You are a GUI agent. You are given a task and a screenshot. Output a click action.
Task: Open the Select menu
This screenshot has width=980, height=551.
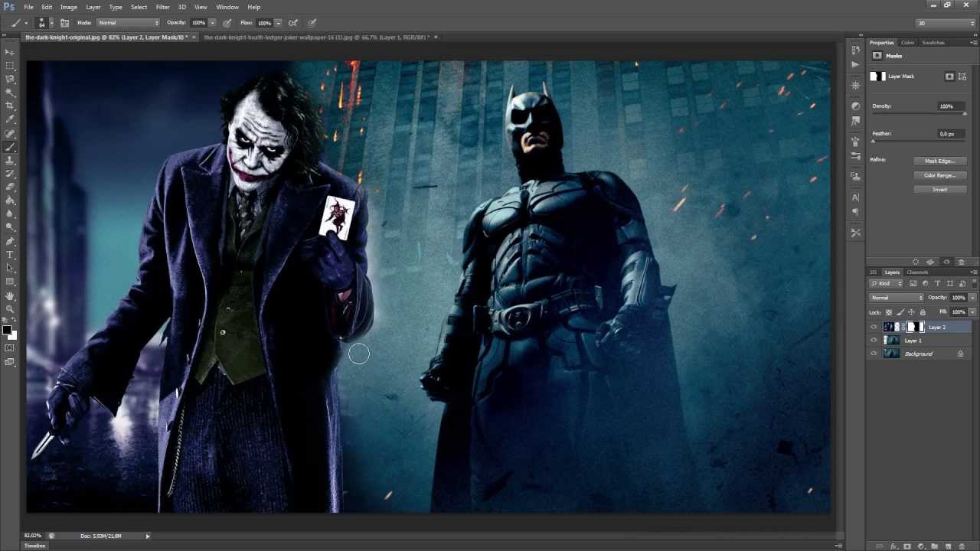(x=139, y=7)
